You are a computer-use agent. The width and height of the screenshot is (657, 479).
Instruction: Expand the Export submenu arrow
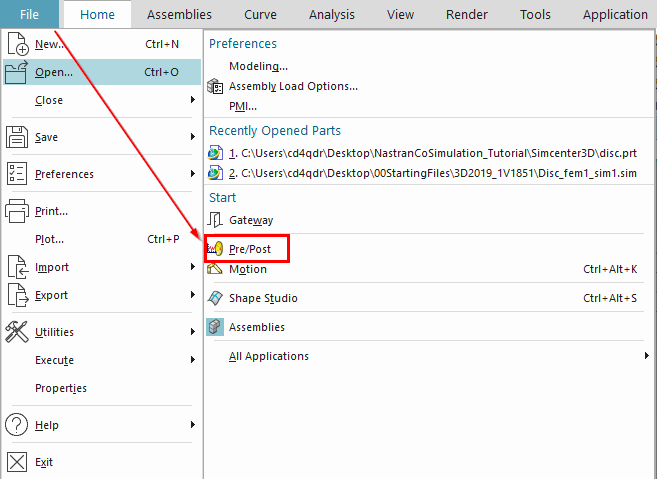click(192, 295)
